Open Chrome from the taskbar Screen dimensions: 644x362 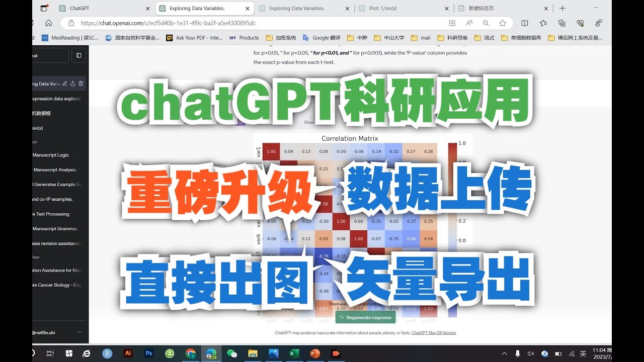point(190,353)
